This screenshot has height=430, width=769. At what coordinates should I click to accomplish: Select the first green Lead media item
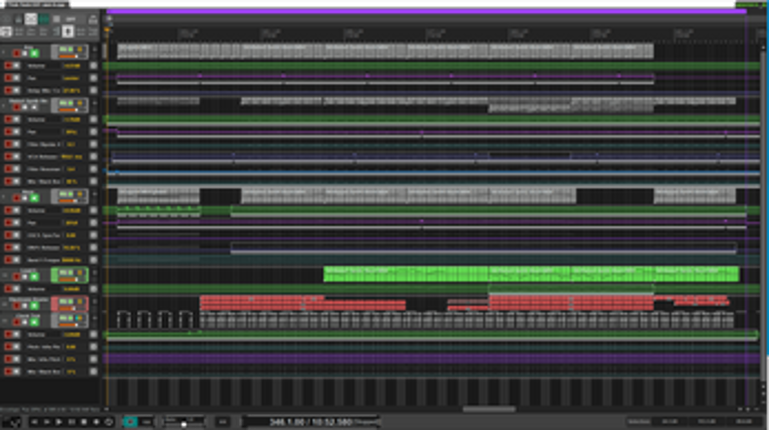tap(406, 274)
